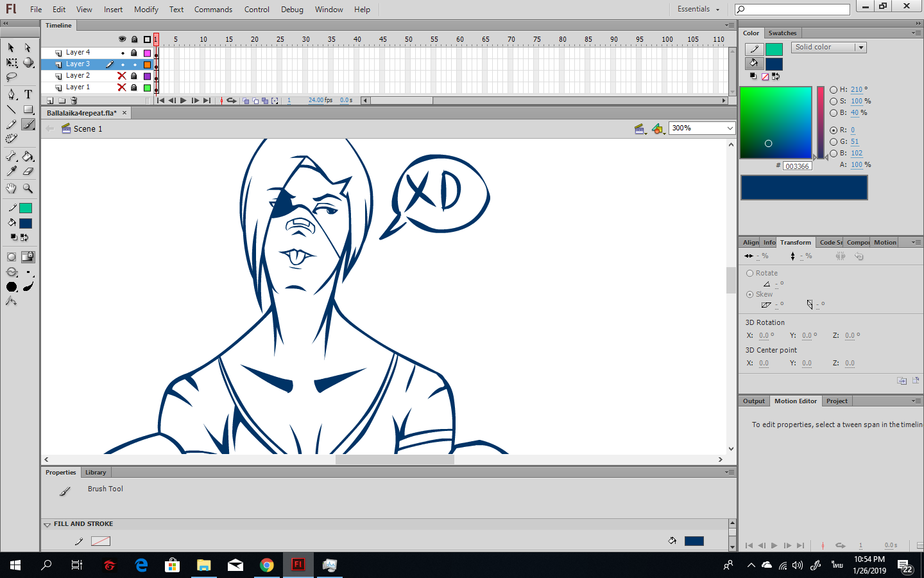Click the New Layer icon in timeline

[x=50, y=100]
